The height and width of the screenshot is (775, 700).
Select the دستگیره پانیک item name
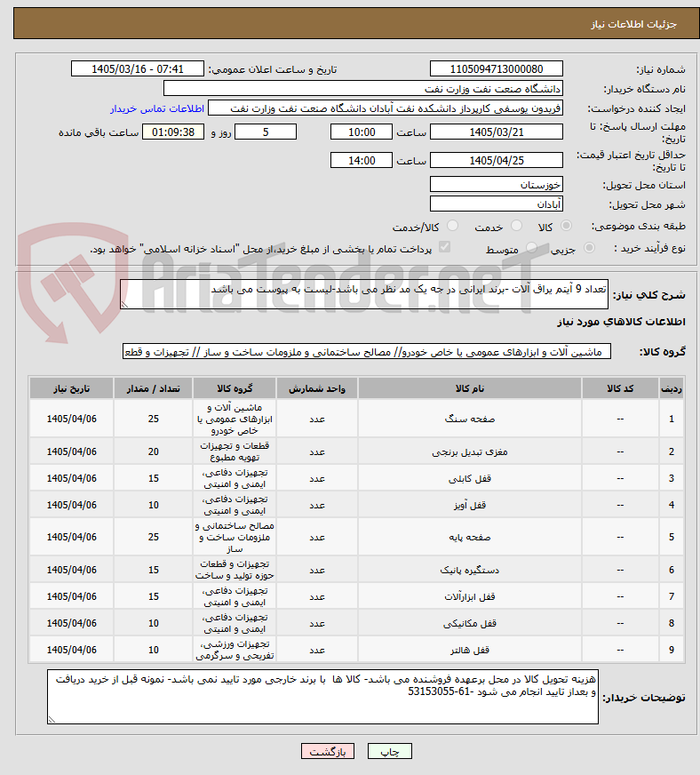point(469,570)
